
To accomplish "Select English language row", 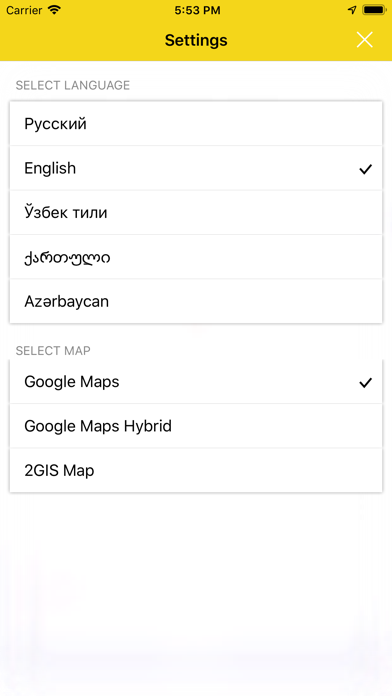I will coord(196,168).
